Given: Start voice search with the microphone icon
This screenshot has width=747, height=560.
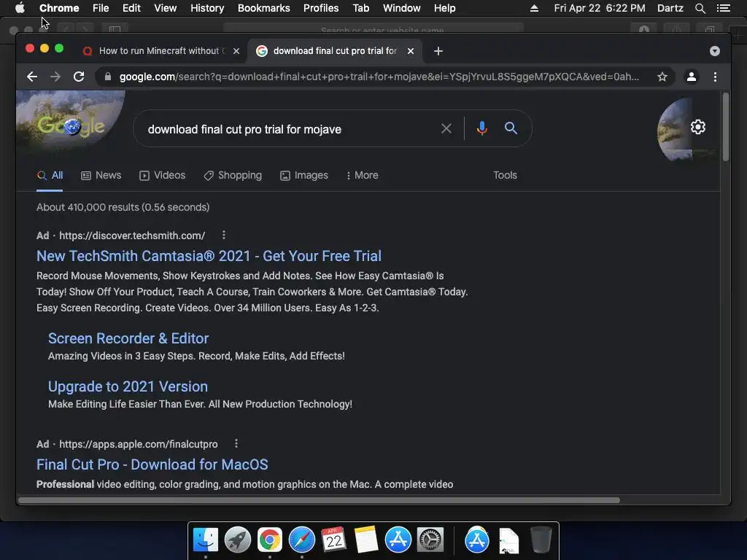Looking at the screenshot, I should (x=481, y=128).
